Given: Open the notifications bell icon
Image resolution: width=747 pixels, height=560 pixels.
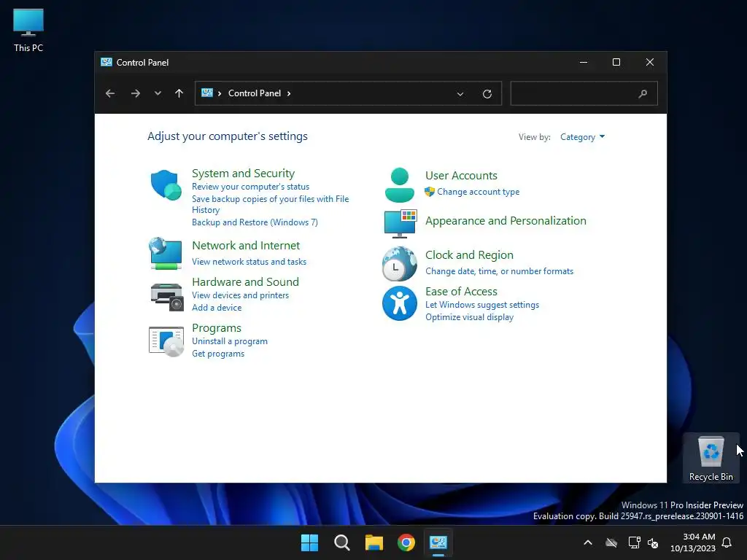Looking at the screenshot, I should (x=727, y=542).
